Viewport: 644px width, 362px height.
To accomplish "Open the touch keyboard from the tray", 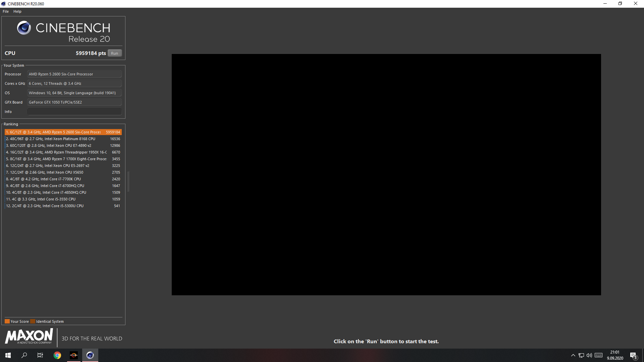I will tap(599, 355).
